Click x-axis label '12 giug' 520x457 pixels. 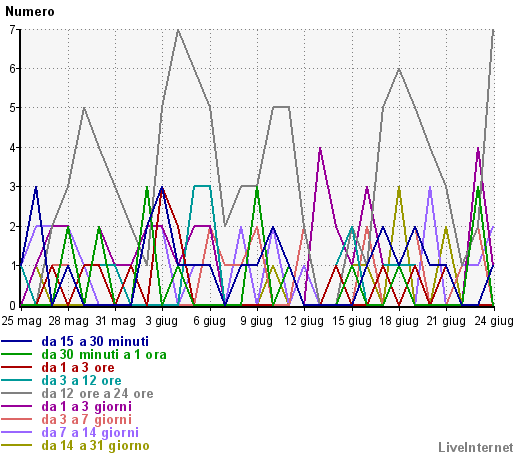304,321
